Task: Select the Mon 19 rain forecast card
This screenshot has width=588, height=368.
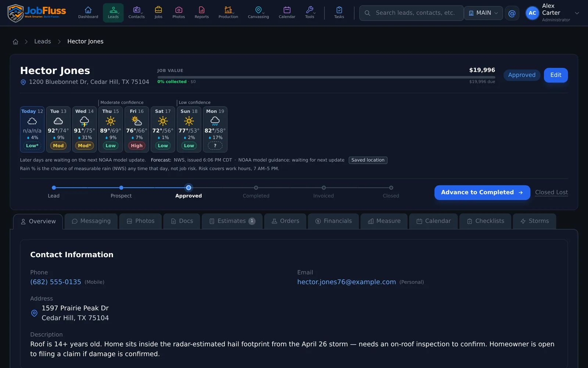Action: tap(215, 129)
